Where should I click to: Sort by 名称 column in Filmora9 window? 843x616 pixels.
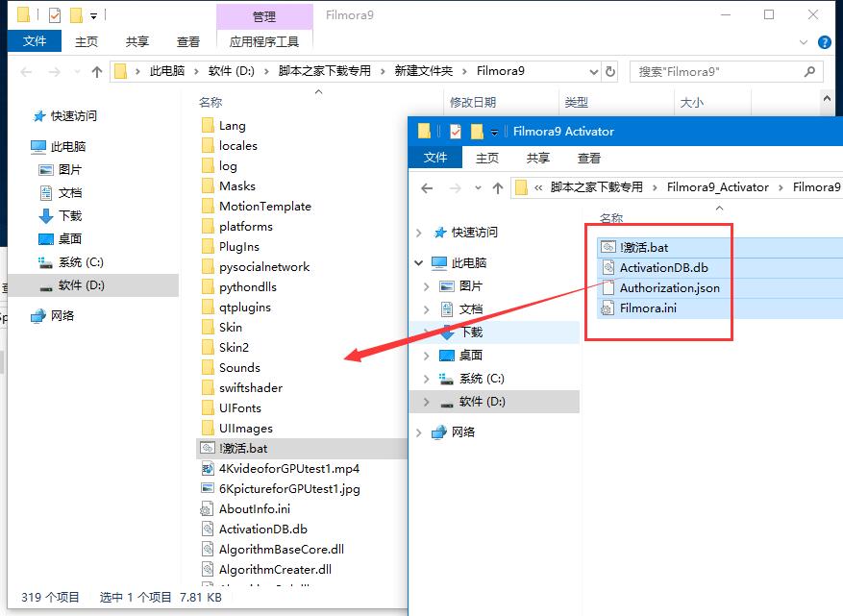point(211,102)
